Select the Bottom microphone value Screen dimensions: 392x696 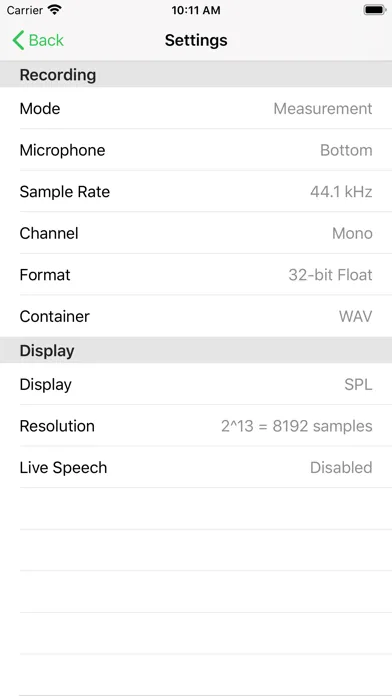pos(346,150)
